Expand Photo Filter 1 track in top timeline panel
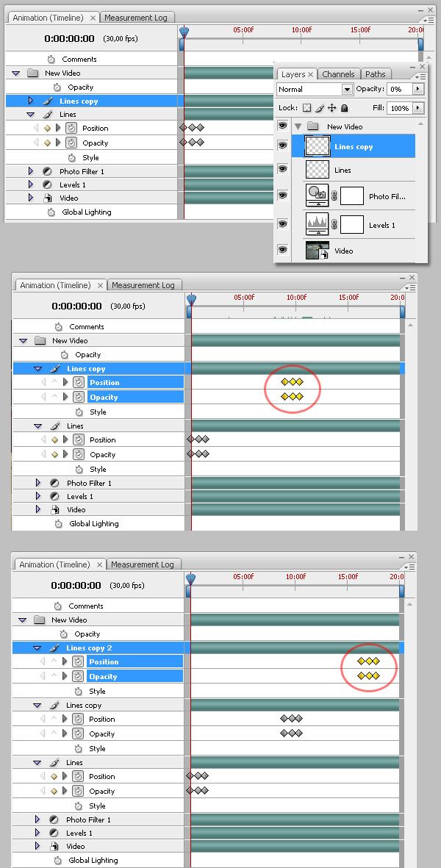The height and width of the screenshot is (868, 441). click(30, 171)
